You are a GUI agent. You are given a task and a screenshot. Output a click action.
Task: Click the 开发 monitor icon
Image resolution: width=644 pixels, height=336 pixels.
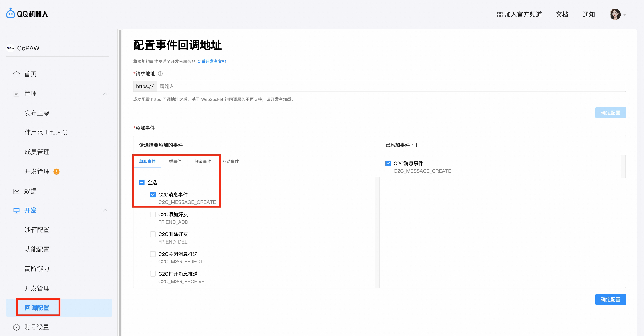coord(16,211)
